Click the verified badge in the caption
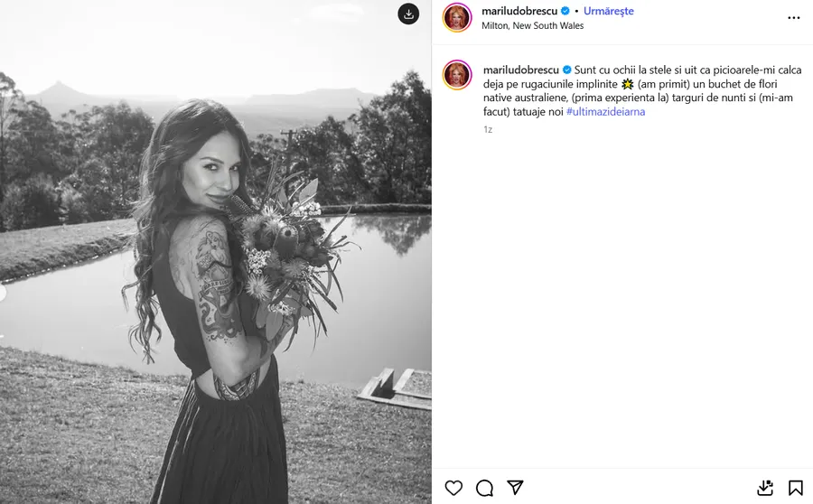 tap(567, 70)
